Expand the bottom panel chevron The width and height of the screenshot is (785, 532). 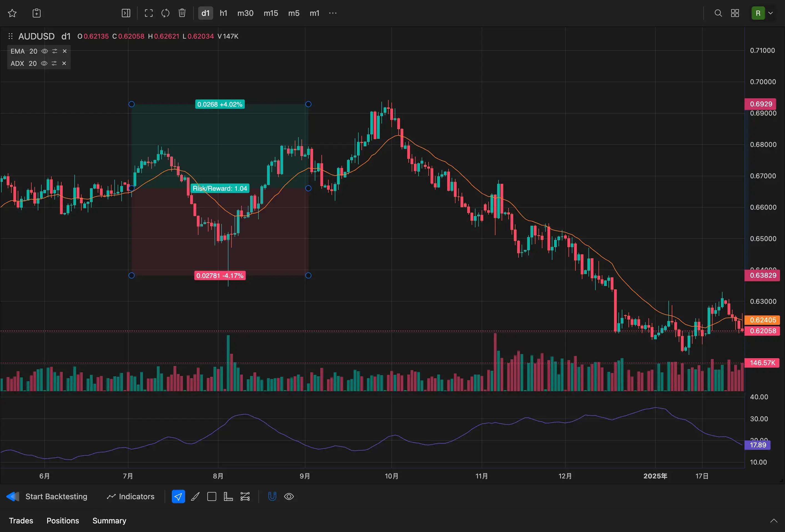[774, 521]
